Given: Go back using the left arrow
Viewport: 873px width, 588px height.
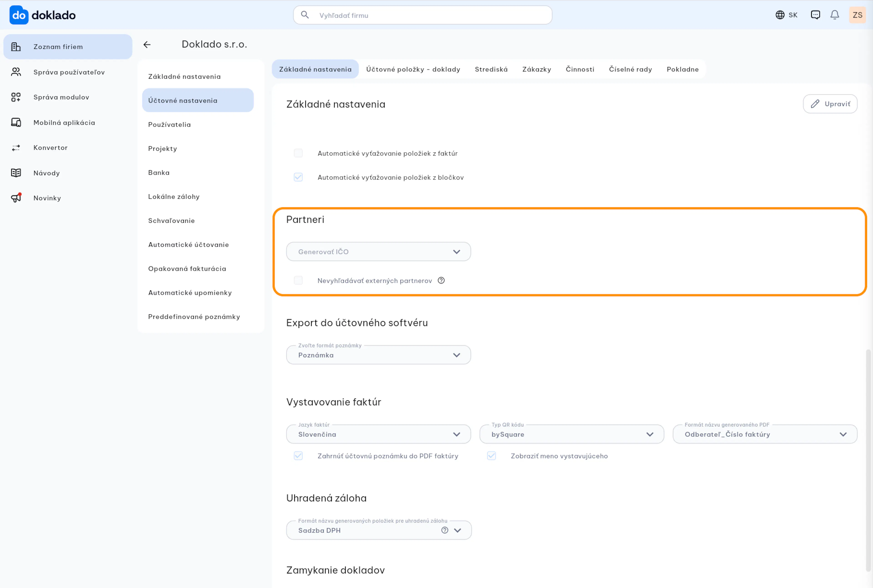Looking at the screenshot, I should point(147,45).
